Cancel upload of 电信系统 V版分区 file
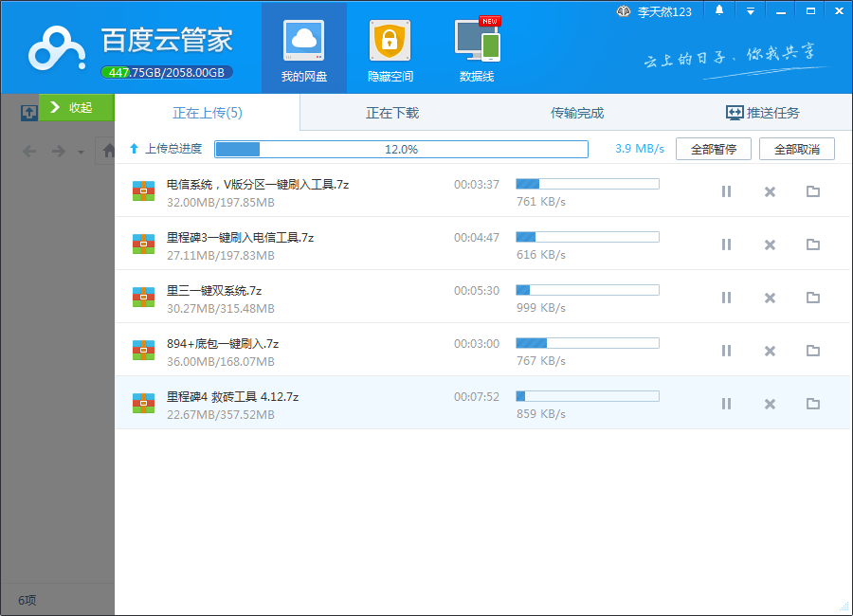853x616 pixels. [x=770, y=191]
